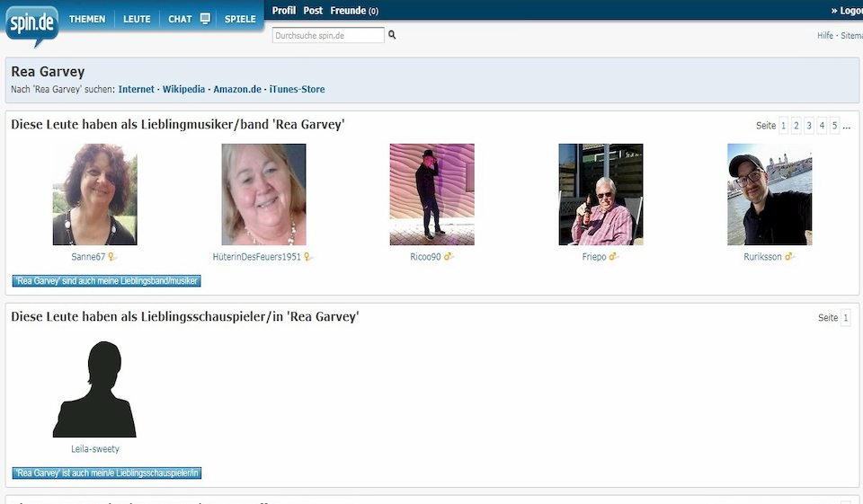Click the spin.de logo
The height and width of the screenshot is (504, 863).
click(32, 24)
